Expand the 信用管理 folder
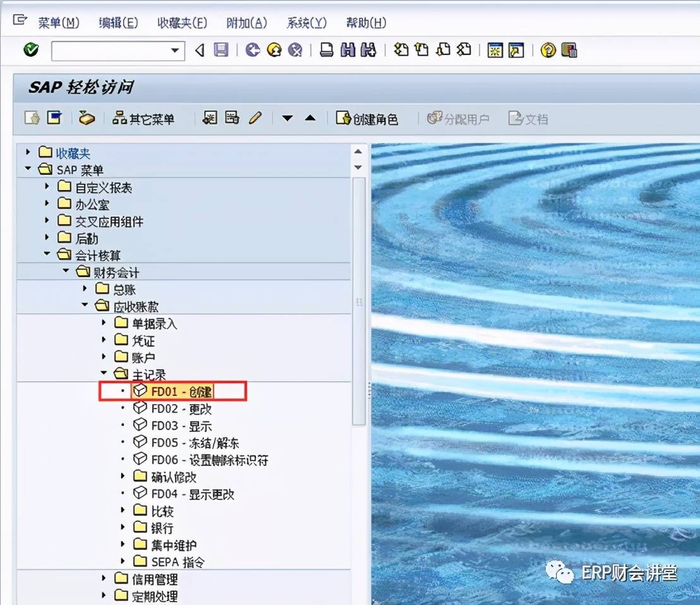This screenshot has width=700, height=605. pyautogui.click(x=105, y=579)
